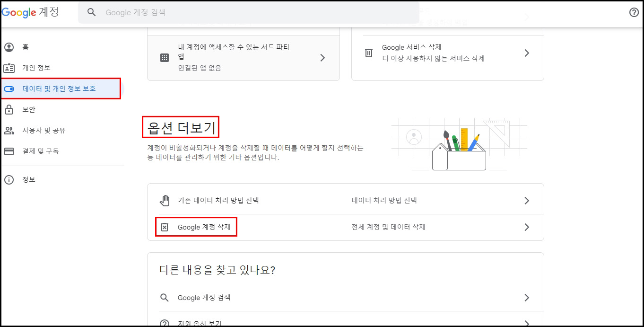Open chevron on Google 계정 검색 row
Image resolution: width=644 pixels, height=327 pixels.
(x=527, y=298)
